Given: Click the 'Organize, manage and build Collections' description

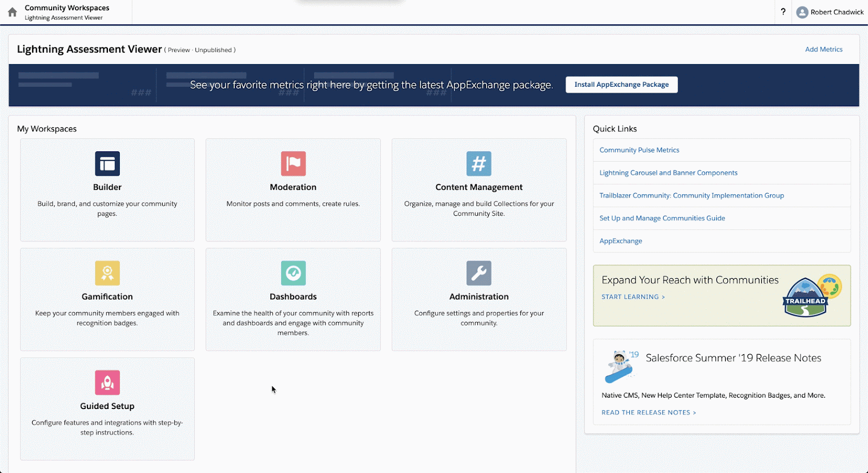Looking at the screenshot, I should pos(479,209).
